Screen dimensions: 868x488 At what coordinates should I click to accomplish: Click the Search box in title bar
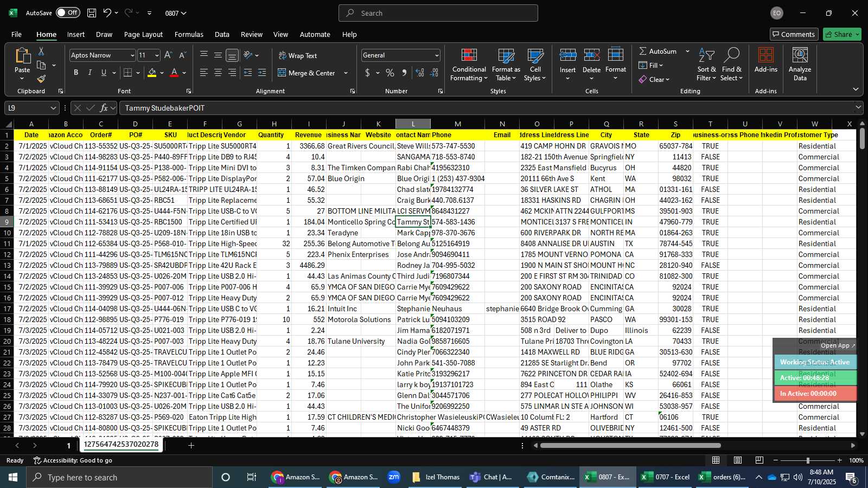(x=438, y=13)
